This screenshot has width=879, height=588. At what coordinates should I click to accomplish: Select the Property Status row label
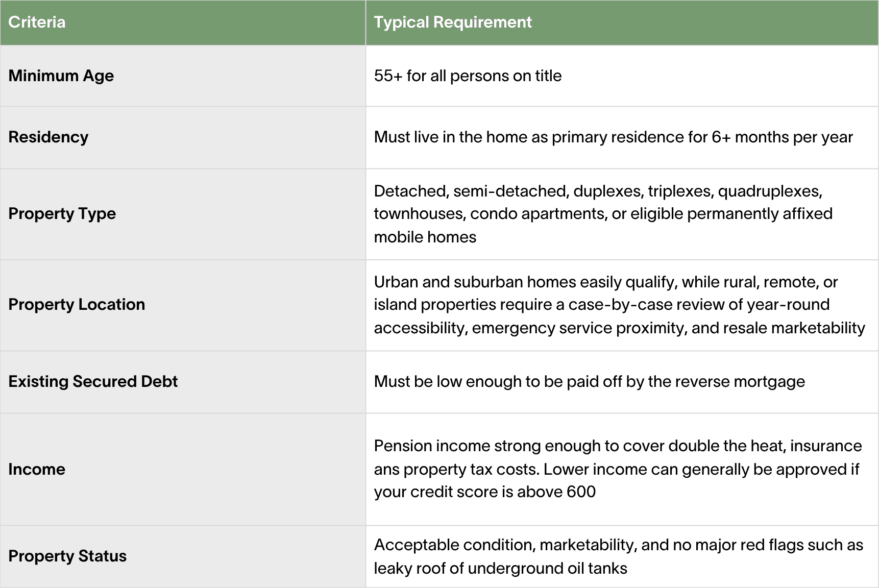pyautogui.click(x=67, y=556)
